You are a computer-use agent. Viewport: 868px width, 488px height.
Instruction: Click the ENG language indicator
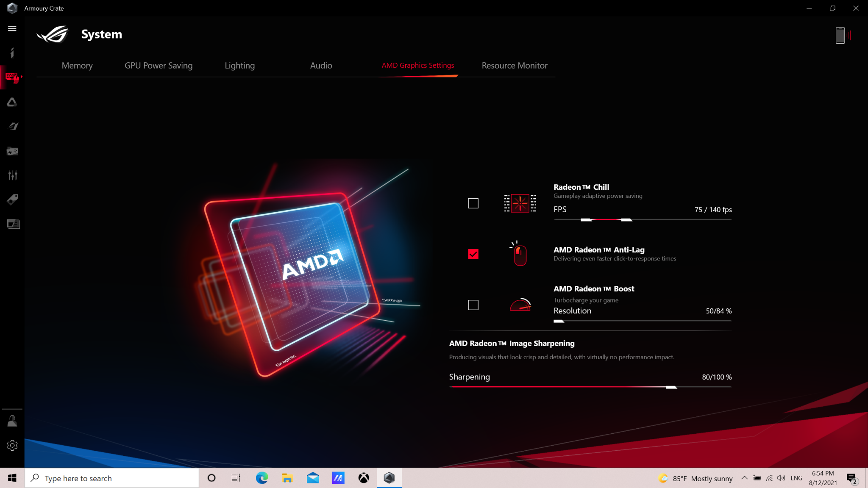(x=796, y=478)
